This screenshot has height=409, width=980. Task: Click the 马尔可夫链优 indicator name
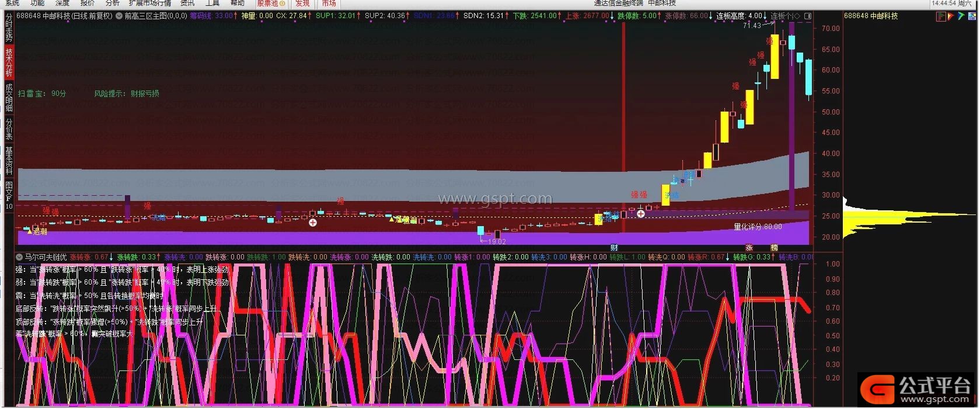pyautogui.click(x=46, y=257)
